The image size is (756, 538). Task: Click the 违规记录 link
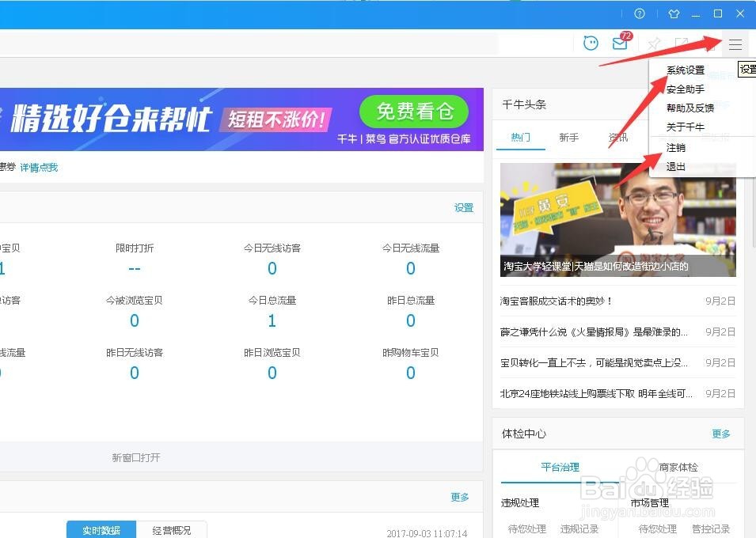tap(579, 529)
